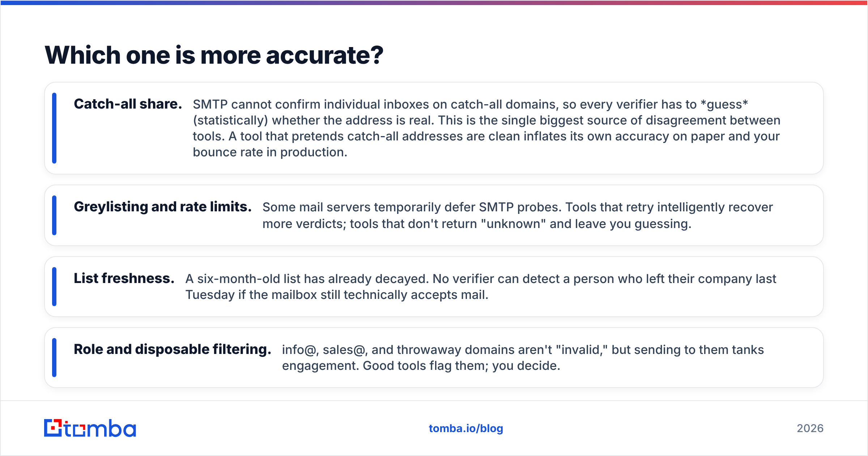Screen dimensions: 868x456
Task: Open the tomba.io/blog link
Action: pos(466,428)
